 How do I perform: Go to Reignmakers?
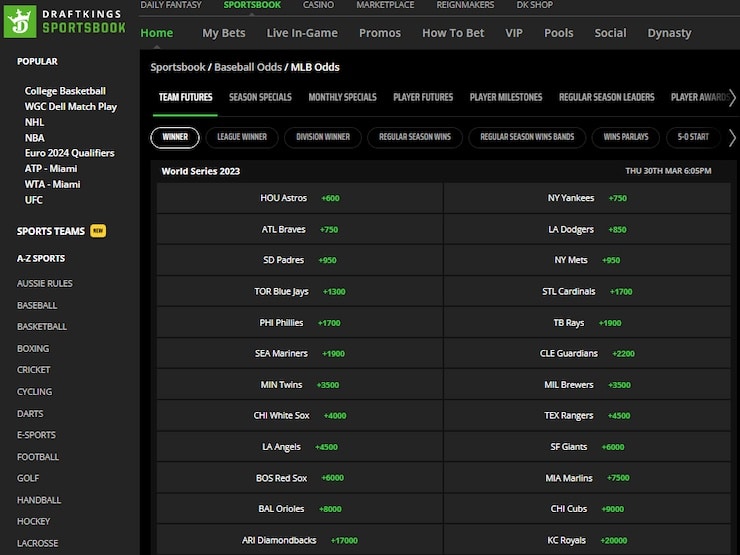pos(465,5)
